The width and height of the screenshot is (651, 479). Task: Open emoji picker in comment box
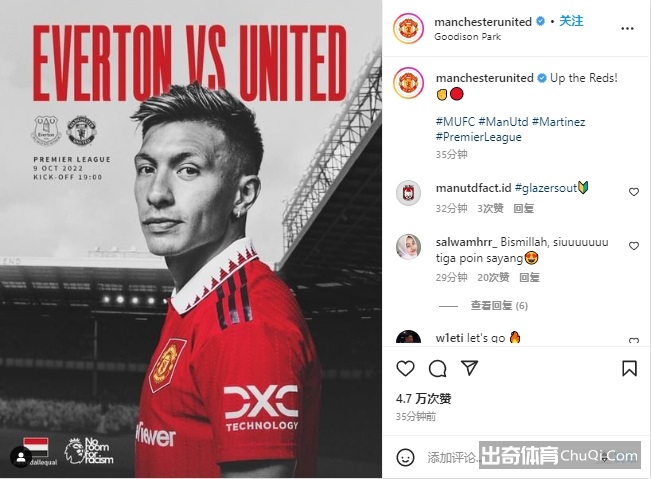click(x=405, y=457)
